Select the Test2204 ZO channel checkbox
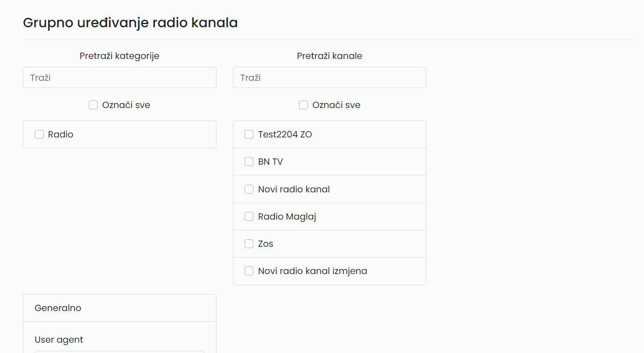 click(249, 134)
